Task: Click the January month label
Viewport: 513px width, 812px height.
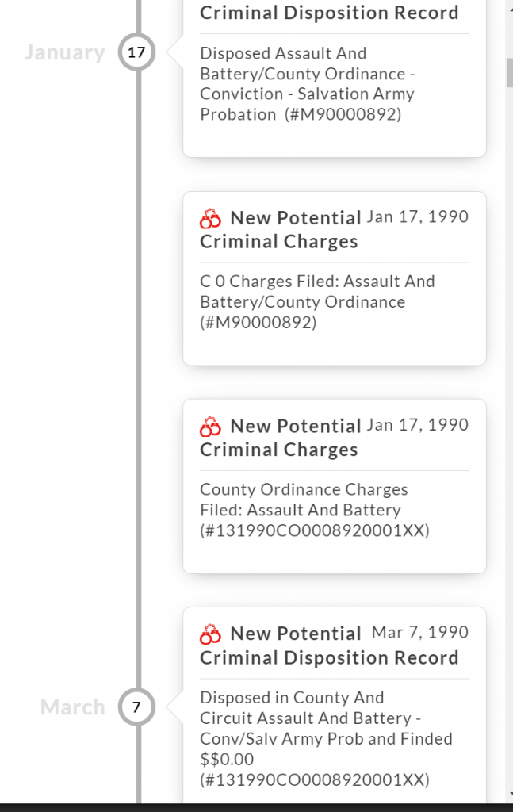Action: point(64,53)
